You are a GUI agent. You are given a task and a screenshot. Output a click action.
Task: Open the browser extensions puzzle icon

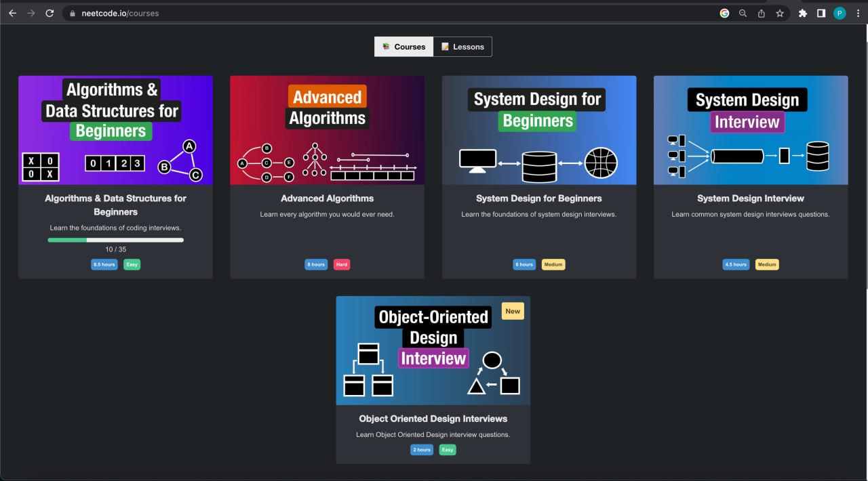[x=803, y=13]
